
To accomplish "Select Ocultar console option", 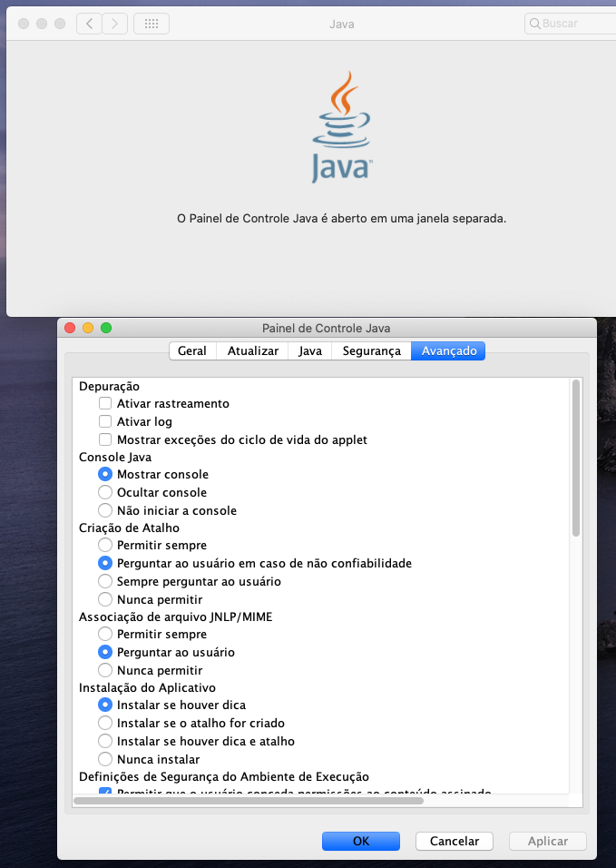I will 105,491.
